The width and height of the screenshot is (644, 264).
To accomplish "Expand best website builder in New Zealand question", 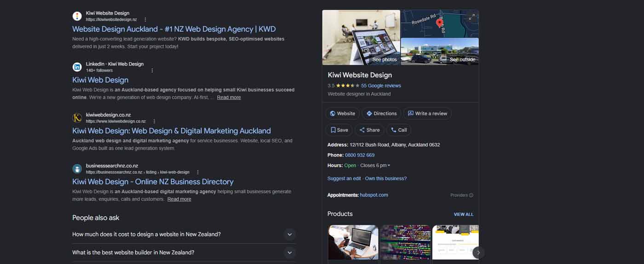I will [184, 252].
